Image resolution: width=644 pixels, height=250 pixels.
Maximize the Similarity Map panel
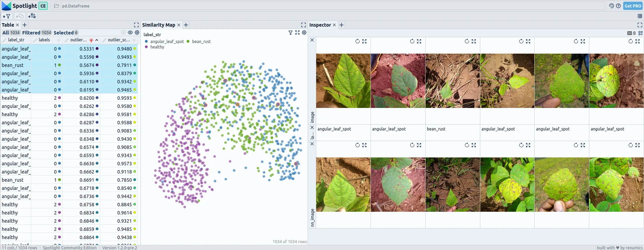coord(303,25)
